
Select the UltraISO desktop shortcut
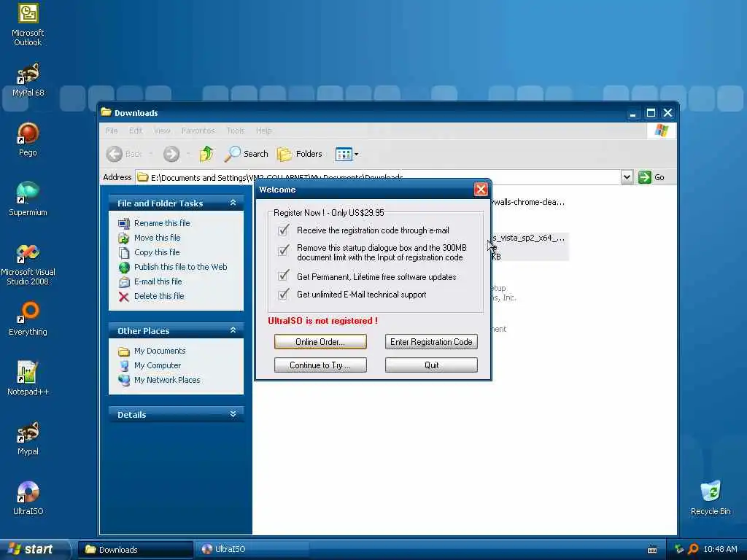(x=28, y=498)
